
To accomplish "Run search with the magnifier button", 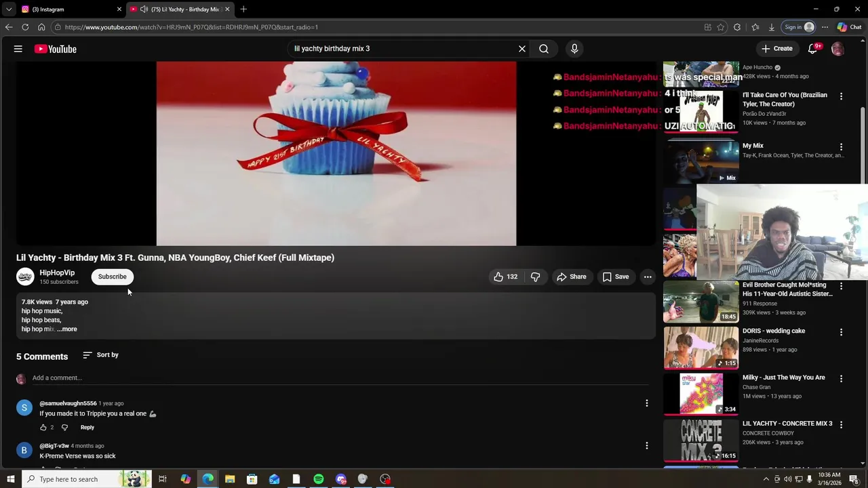I will [x=544, y=49].
